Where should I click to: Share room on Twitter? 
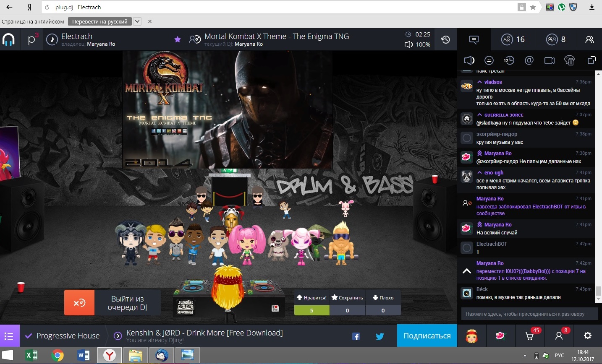tap(380, 336)
